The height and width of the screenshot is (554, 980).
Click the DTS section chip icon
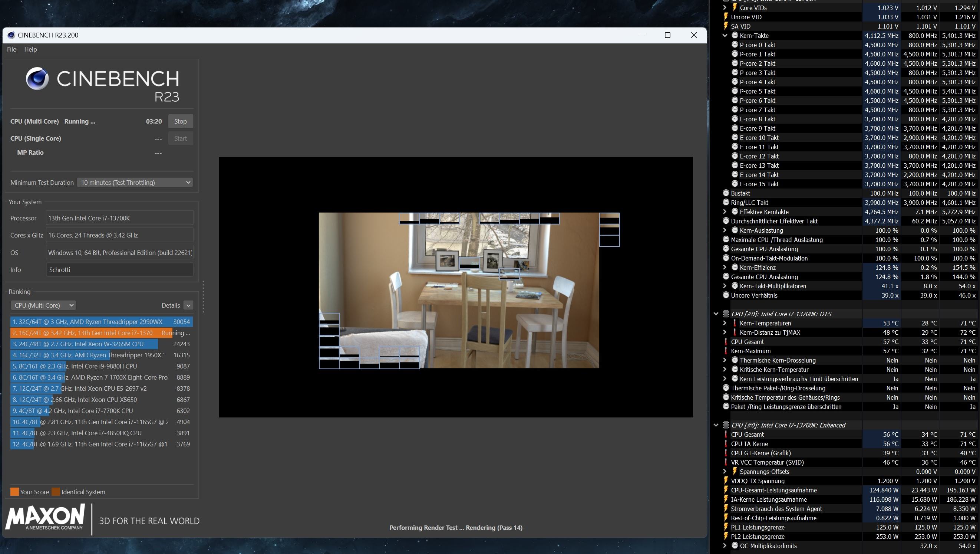726,314
